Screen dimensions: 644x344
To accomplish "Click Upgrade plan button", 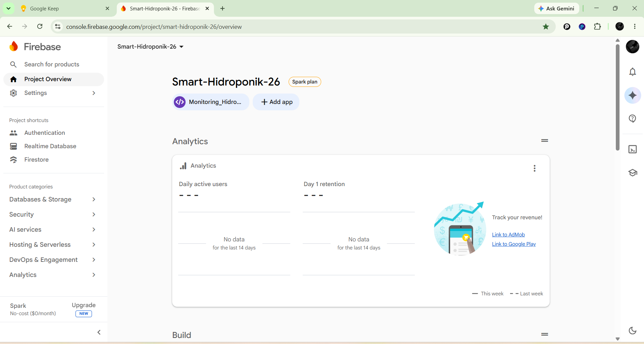I will click(x=84, y=309).
